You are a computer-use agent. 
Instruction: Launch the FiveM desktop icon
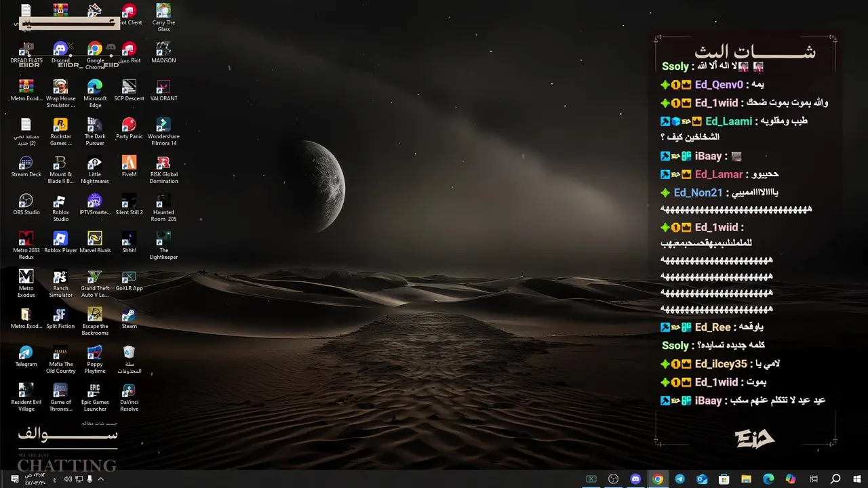[129, 166]
